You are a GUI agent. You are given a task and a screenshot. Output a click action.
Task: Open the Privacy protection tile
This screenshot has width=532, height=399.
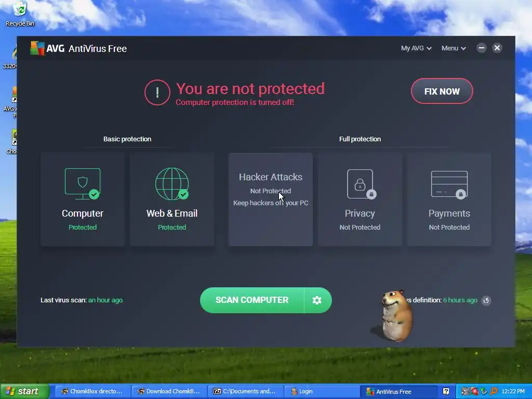click(x=360, y=199)
